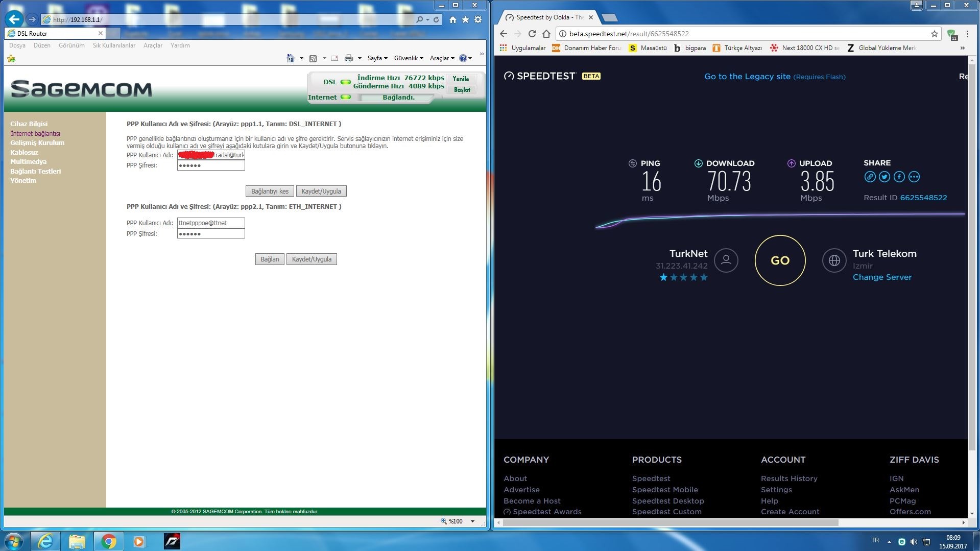Open IE settings gear icon
The width and height of the screenshot is (980, 551).
coord(478,19)
